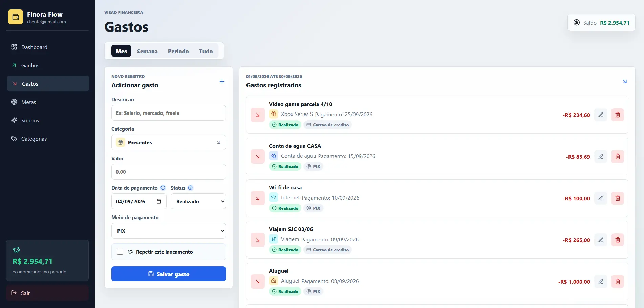
Task: Click the amount -R$ 85,69
Action: point(578,157)
